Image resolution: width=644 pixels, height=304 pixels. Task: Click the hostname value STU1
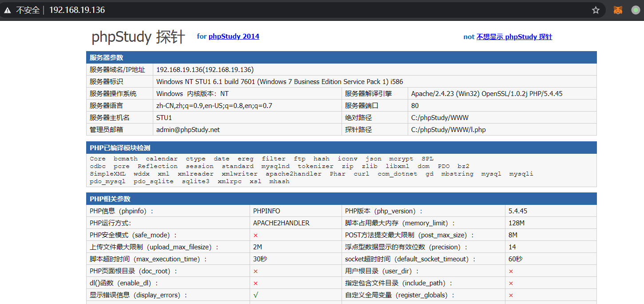click(x=164, y=118)
